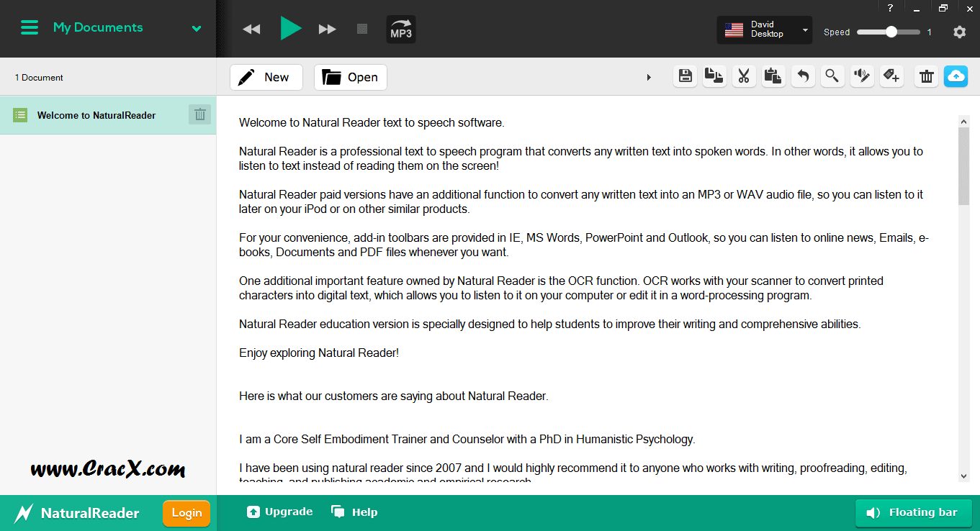Click the Open file button
The image size is (980, 531).
(x=351, y=77)
